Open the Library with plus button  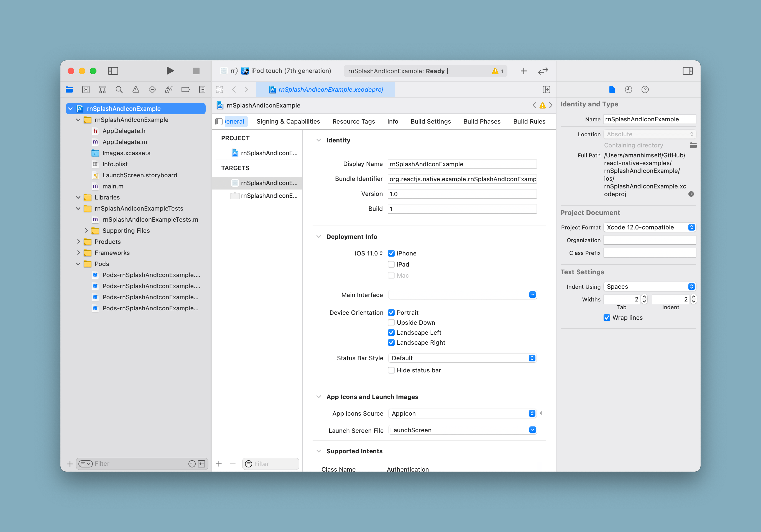tap(524, 71)
